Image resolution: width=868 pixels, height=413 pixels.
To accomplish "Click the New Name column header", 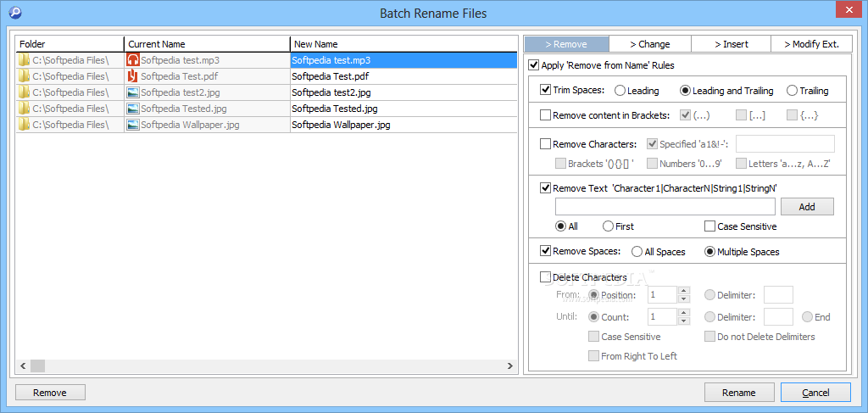I will click(x=403, y=44).
